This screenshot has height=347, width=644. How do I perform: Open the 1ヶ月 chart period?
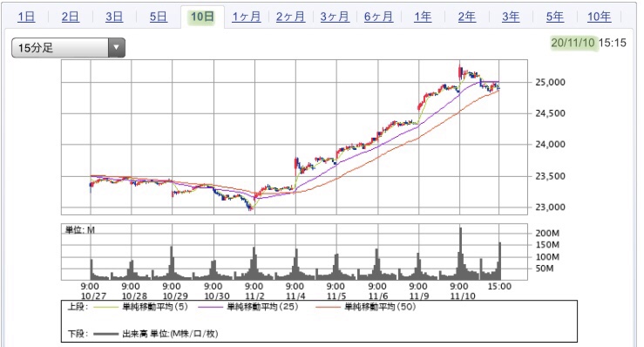click(247, 17)
